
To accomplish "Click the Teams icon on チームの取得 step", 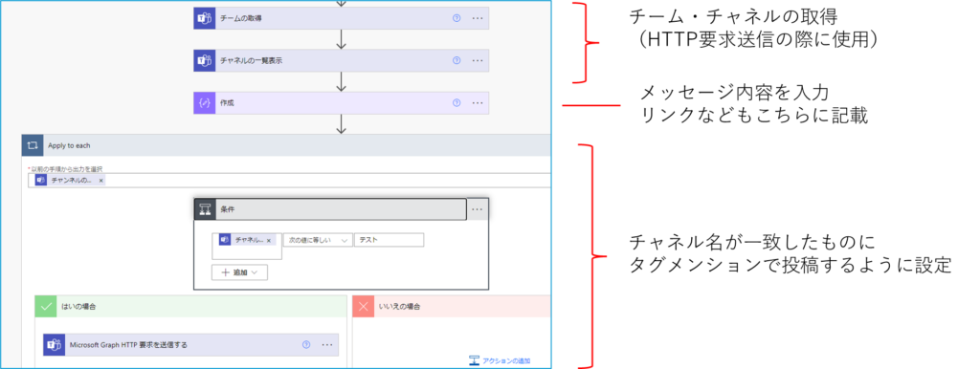I will tap(204, 19).
